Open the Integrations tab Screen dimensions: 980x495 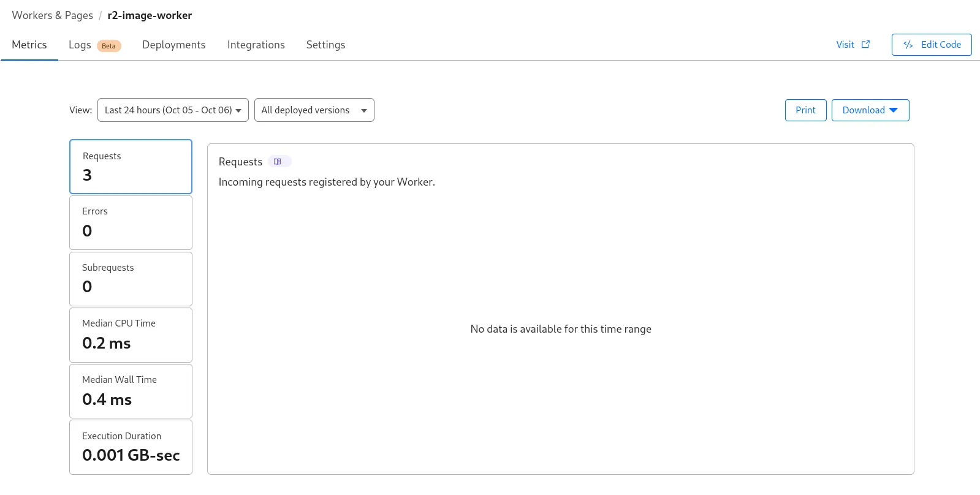tap(256, 45)
